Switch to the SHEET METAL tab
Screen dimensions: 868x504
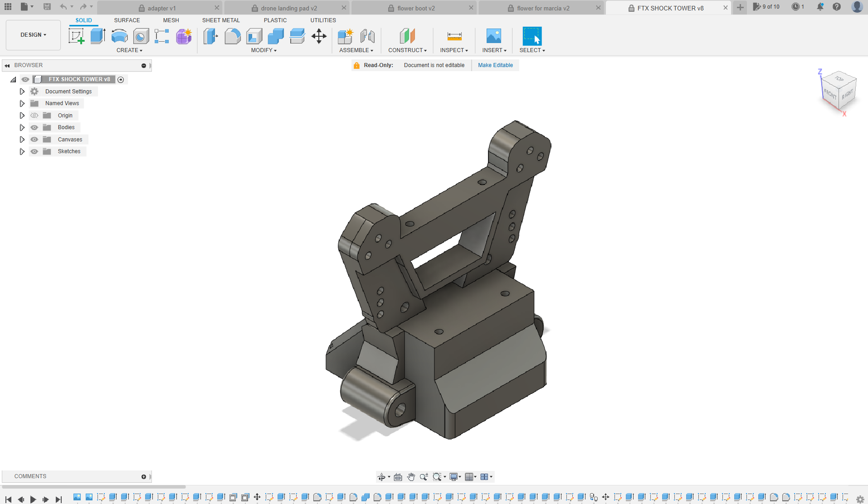pyautogui.click(x=221, y=20)
